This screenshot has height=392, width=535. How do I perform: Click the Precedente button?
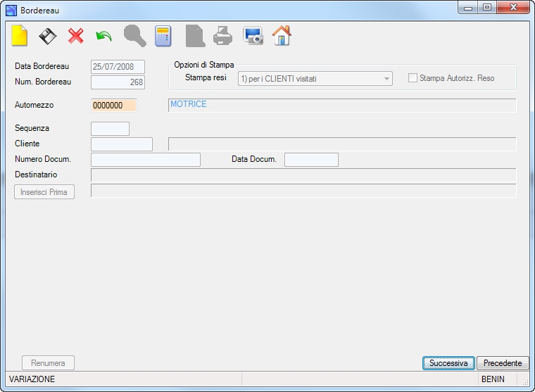[503, 363]
